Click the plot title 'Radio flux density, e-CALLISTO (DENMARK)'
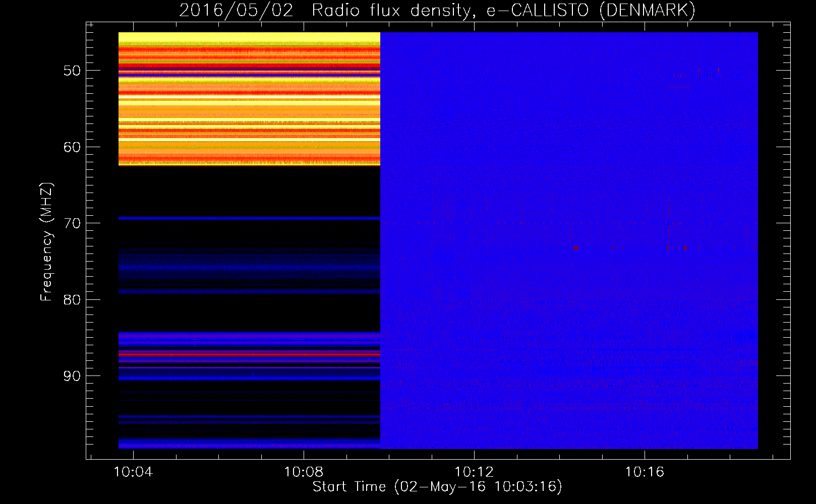This screenshot has height=504, width=816. click(x=503, y=10)
